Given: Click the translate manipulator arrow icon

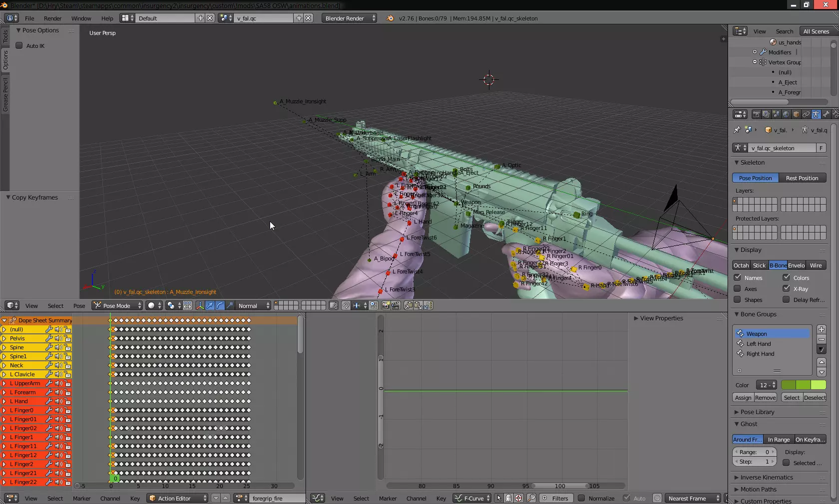Looking at the screenshot, I should pos(210,305).
